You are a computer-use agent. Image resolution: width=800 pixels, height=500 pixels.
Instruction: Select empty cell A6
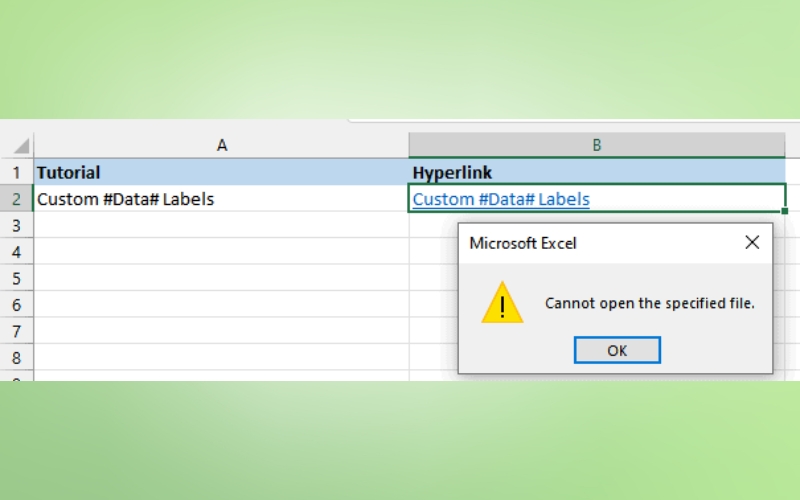(x=221, y=304)
